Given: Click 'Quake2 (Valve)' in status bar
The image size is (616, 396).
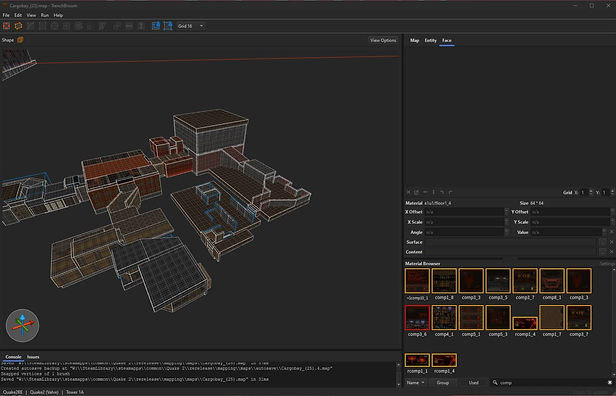Looking at the screenshot, I should point(44,392).
